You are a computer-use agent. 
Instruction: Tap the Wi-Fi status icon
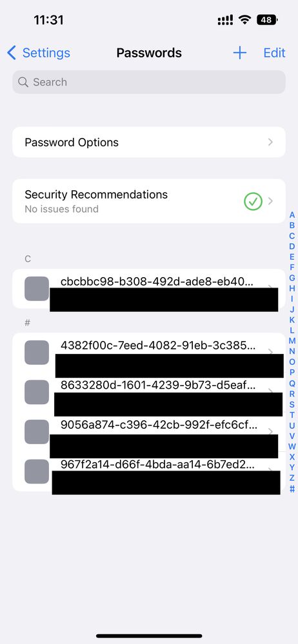coord(245,19)
